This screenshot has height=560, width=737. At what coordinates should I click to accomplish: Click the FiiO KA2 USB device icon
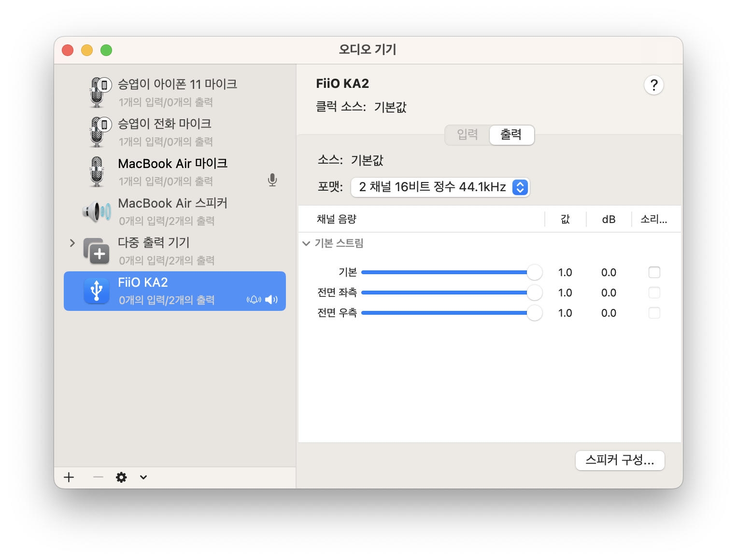pos(97,291)
